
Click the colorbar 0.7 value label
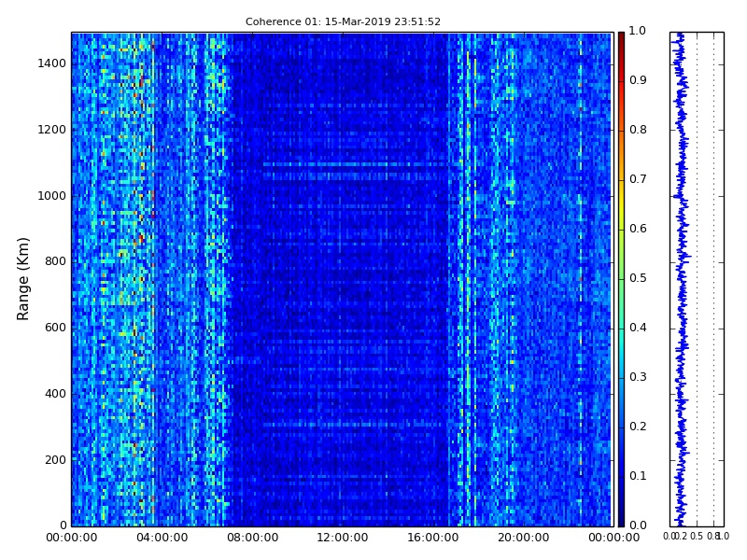pyautogui.click(x=638, y=179)
